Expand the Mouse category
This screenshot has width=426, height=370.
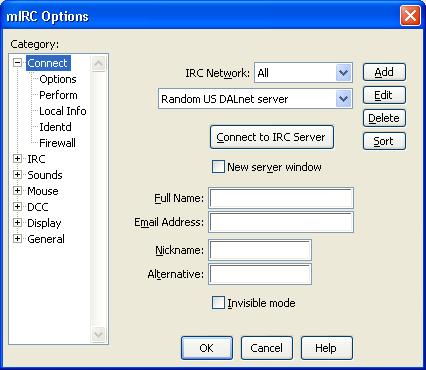point(17,191)
